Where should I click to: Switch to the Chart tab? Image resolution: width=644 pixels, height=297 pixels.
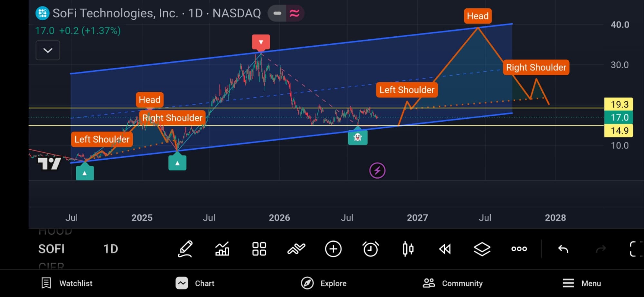pos(195,283)
